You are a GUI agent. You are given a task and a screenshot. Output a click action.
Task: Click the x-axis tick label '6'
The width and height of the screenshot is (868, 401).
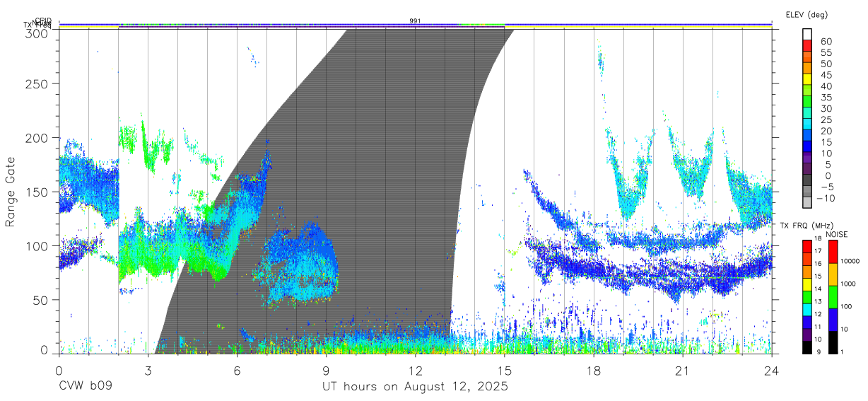pyautogui.click(x=237, y=371)
